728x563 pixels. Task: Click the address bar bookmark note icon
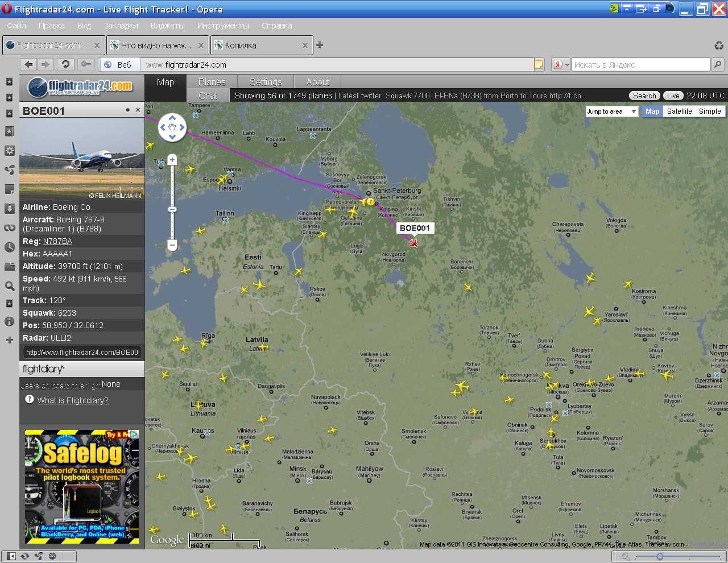(x=539, y=65)
